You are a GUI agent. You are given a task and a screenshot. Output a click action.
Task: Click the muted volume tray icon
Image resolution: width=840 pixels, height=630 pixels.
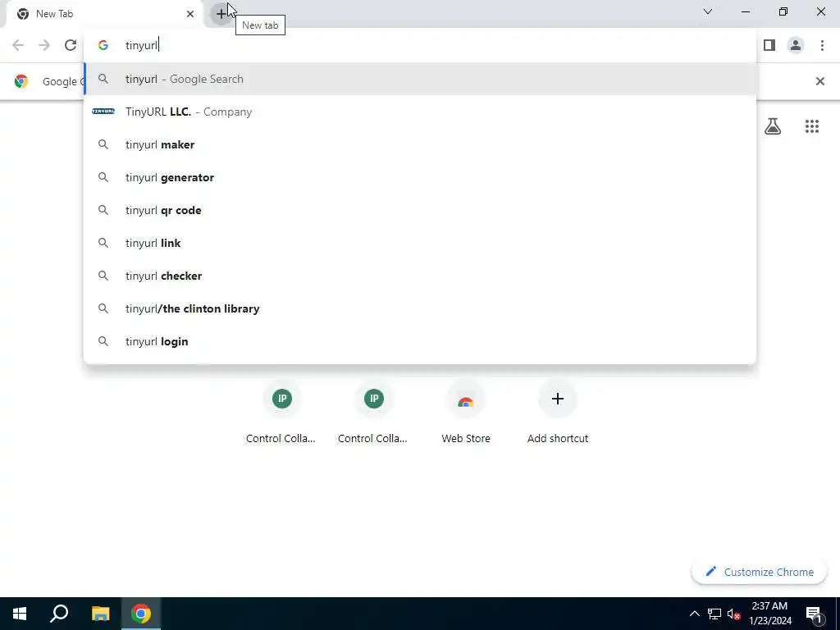tap(734, 614)
